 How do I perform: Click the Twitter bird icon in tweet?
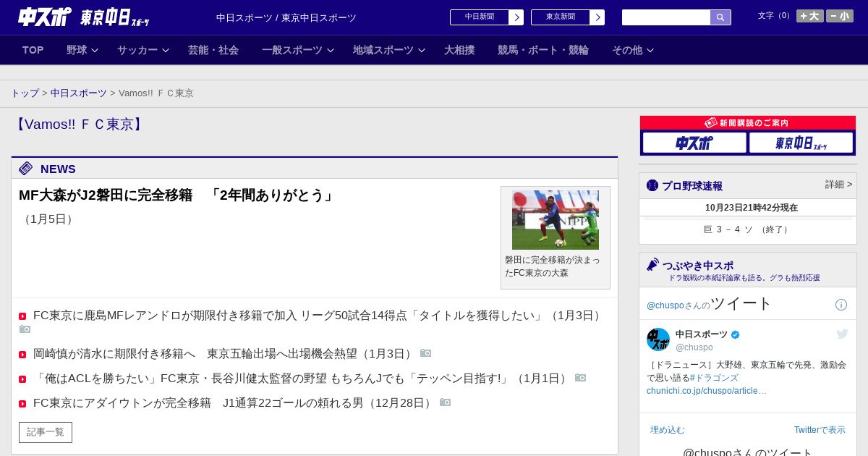click(842, 334)
